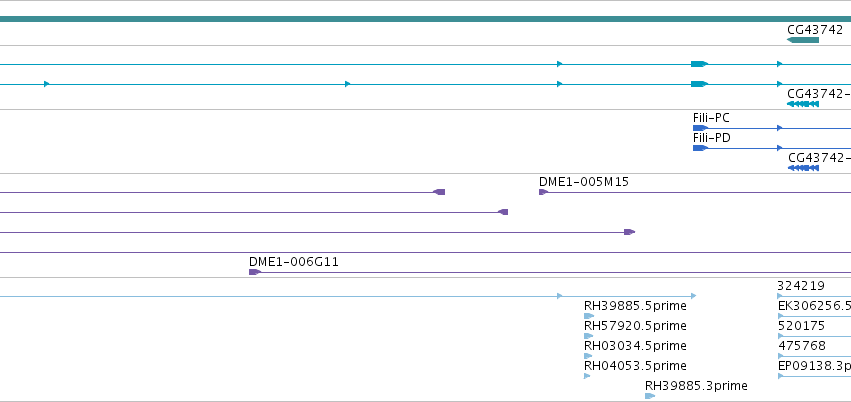
Task: Click the CG43742- label below the Fili-PD line
Action: point(820,157)
